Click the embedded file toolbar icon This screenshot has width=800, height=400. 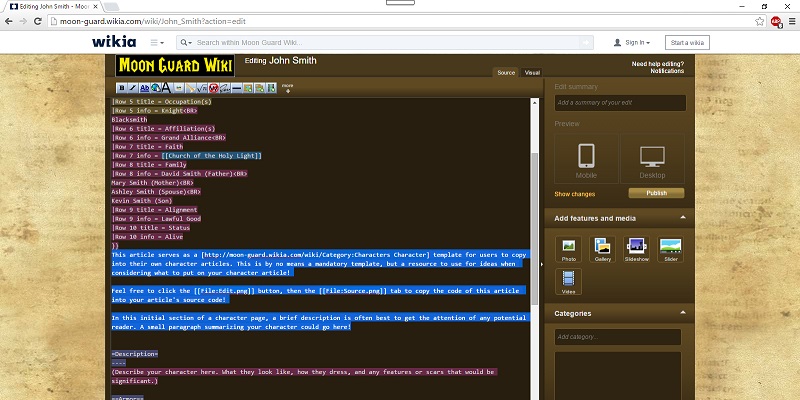179,88
